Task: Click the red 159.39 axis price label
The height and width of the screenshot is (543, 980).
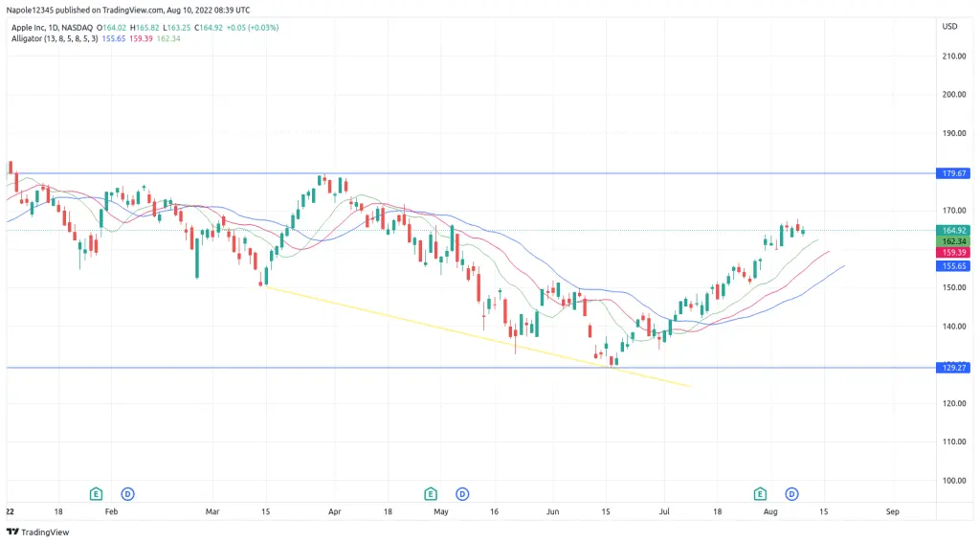Action: [x=953, y=253]
